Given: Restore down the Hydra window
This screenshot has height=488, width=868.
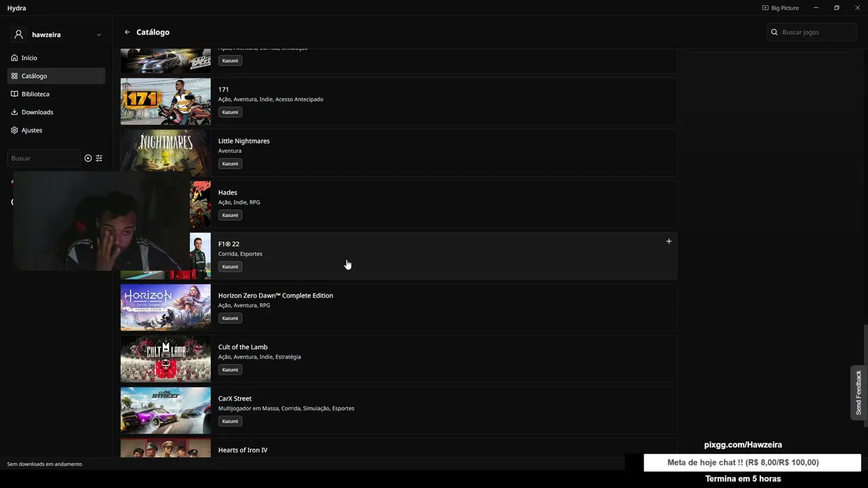Looking at the screenshot, I should 837,8.
